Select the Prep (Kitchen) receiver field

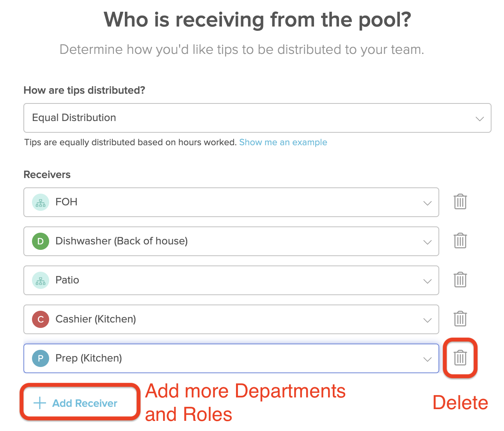point(195,358)
